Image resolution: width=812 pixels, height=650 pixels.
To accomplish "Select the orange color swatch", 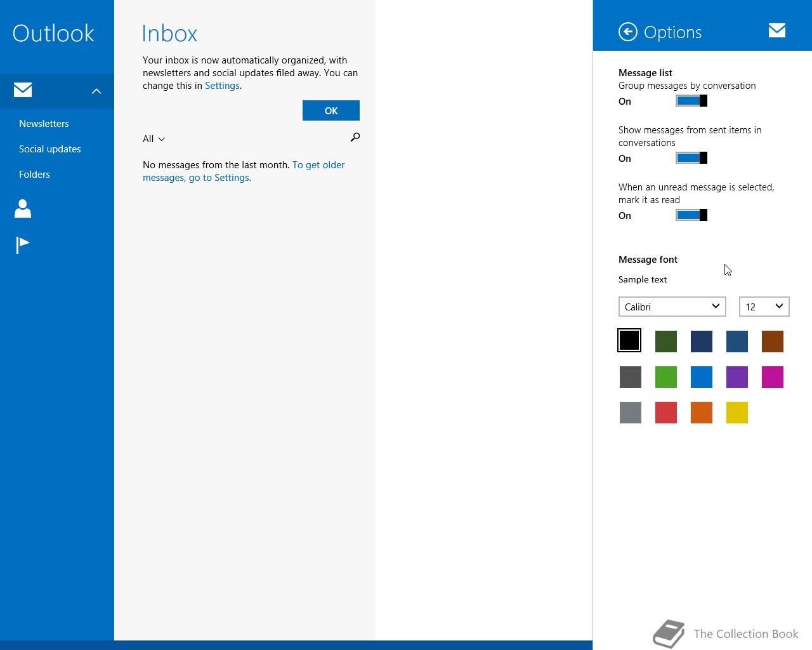I will pos(702,413).
